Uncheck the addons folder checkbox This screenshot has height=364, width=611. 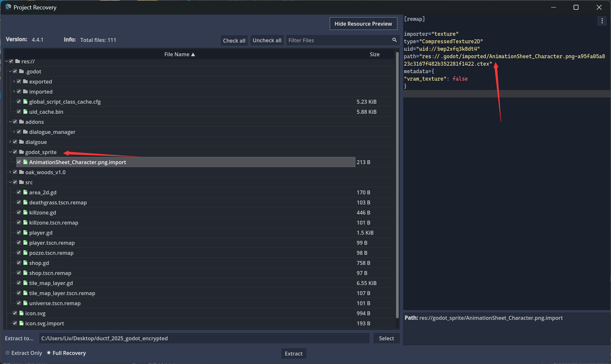pos(15,122)
